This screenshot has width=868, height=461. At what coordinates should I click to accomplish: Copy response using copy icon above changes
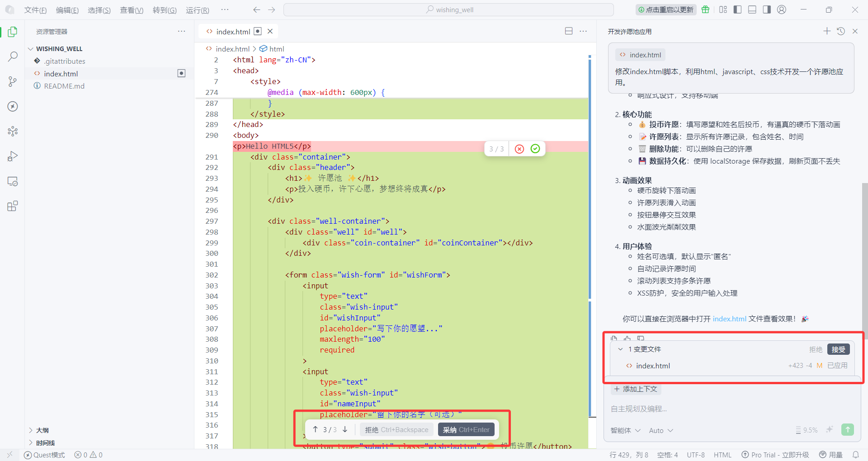click(x=613, y=338)
